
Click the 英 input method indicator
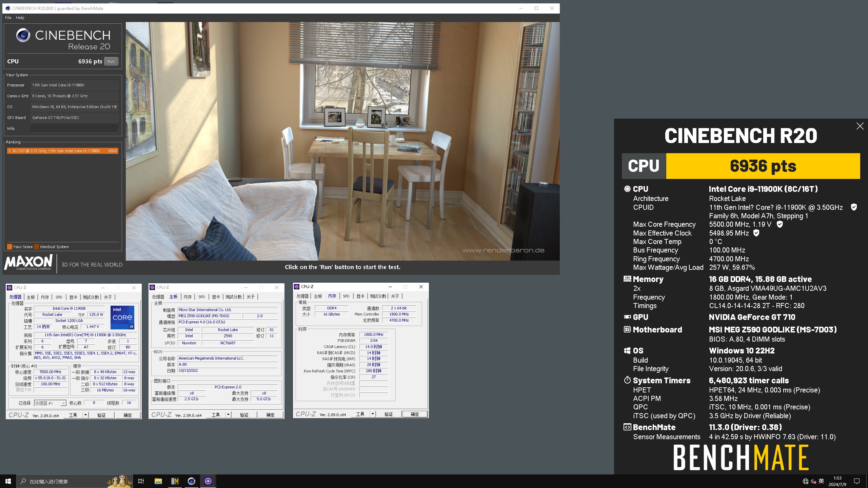821,481
